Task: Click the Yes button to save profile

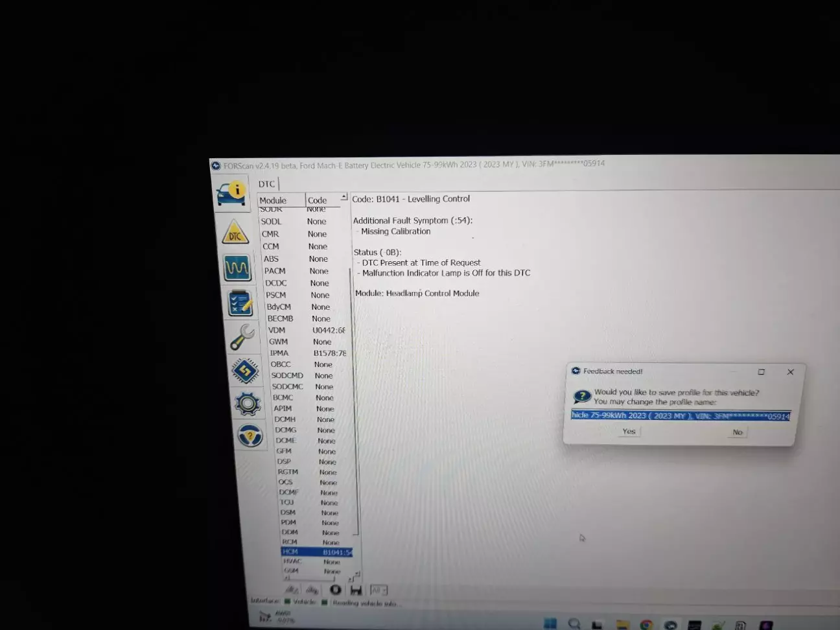Action: (629, 432)
